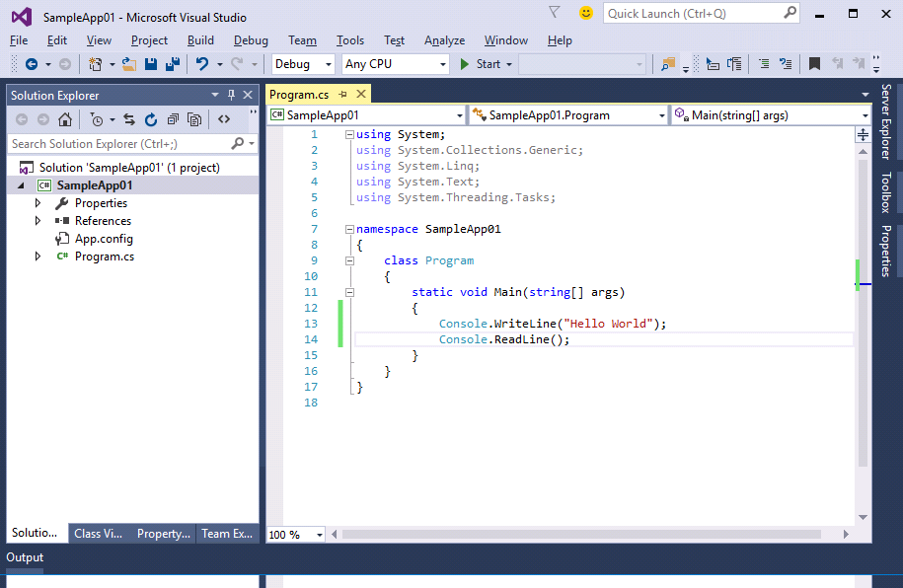Click the Visual Studio logo icon
Screen dimensions: 903x588
tap(22, 17)
